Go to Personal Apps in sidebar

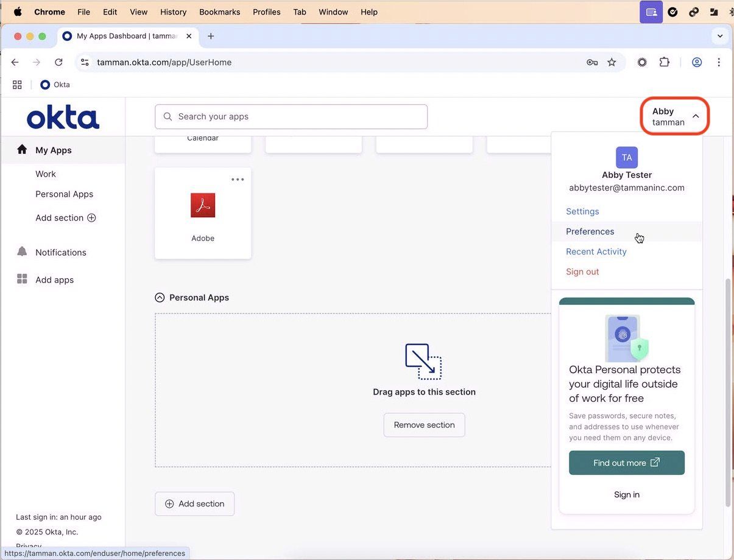point(64,194)
